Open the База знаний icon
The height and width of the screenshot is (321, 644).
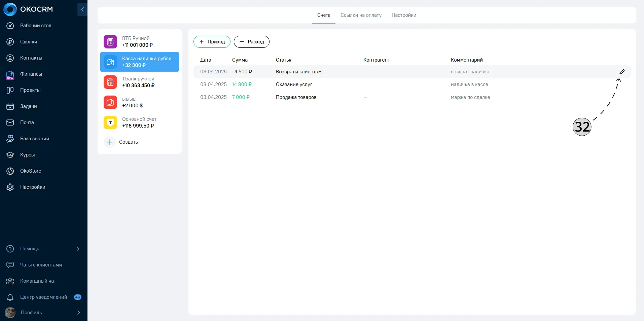(10, 139)
